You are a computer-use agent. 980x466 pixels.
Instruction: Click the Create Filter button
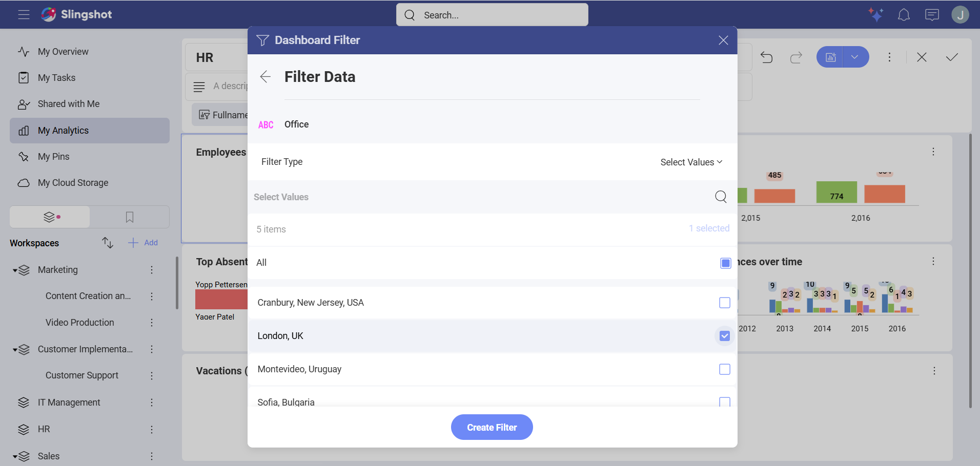click(492, 427)
